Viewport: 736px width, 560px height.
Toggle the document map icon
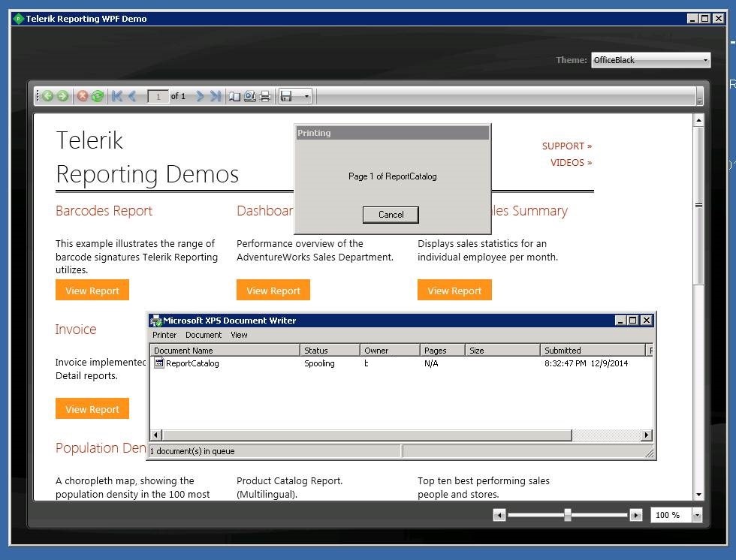[x=234, y=97]
